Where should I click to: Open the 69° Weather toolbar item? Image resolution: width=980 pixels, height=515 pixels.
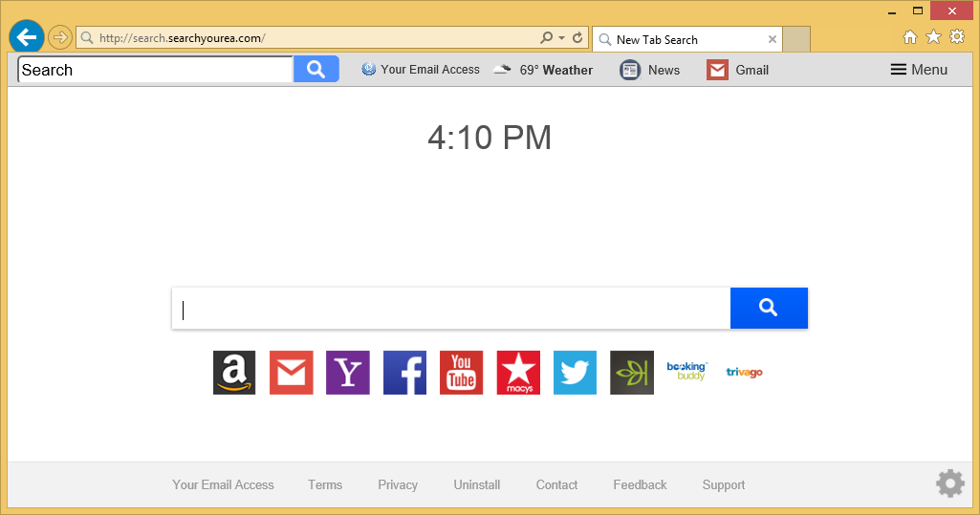[x=542, y=70]
